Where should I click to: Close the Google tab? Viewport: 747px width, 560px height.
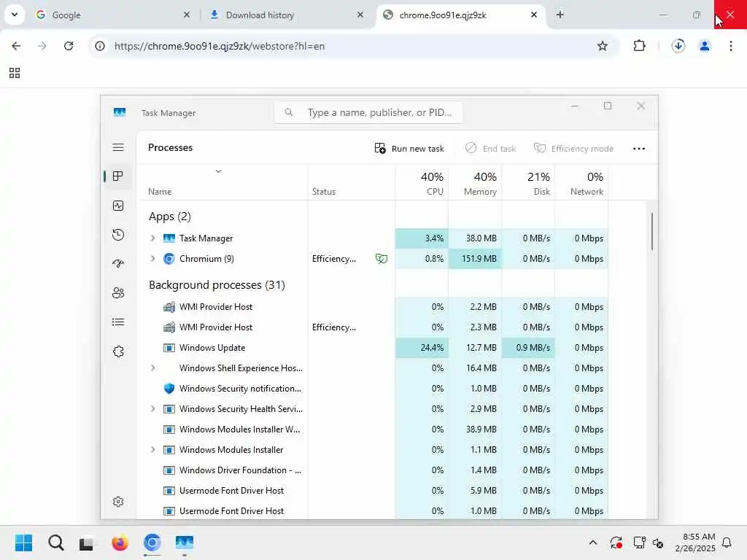(x=187, y=15)
